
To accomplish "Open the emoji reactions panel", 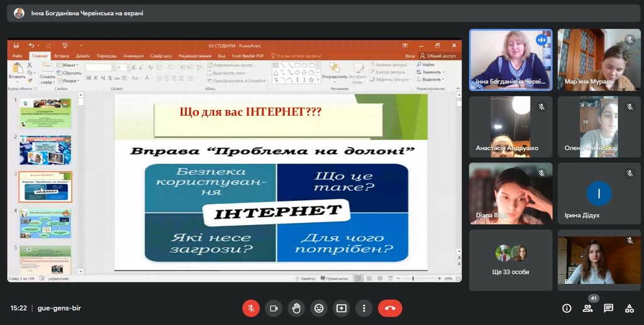I will [x=319, y=308].
